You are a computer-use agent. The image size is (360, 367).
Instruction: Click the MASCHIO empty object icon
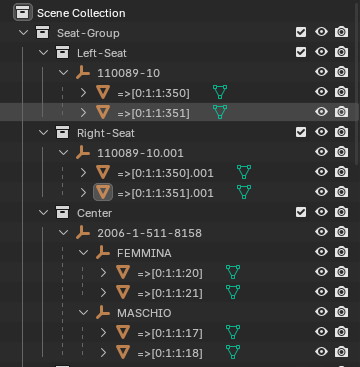(x=103, y=313)
